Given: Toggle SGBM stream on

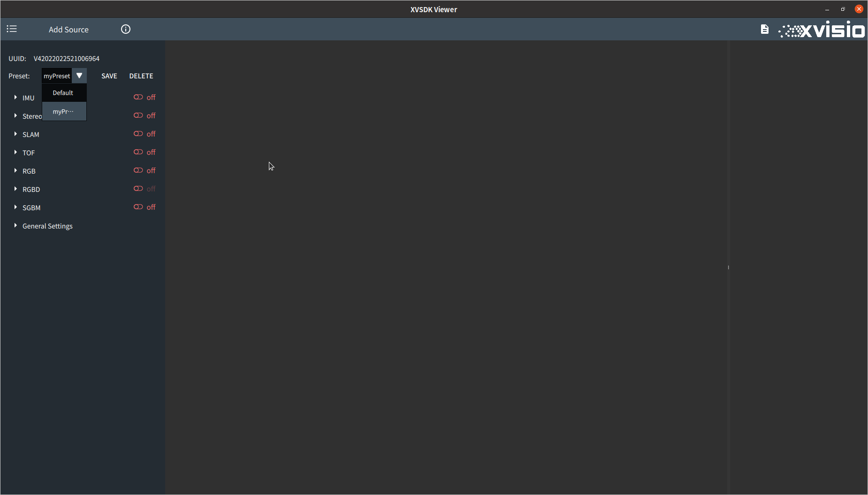Looking at the screenshot, I should [x=138, y=207].
